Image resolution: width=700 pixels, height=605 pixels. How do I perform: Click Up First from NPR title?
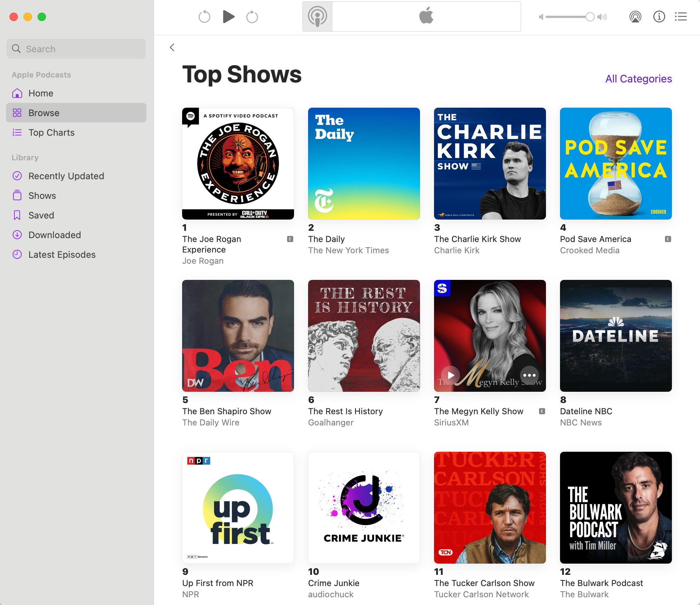coord(218,583)
